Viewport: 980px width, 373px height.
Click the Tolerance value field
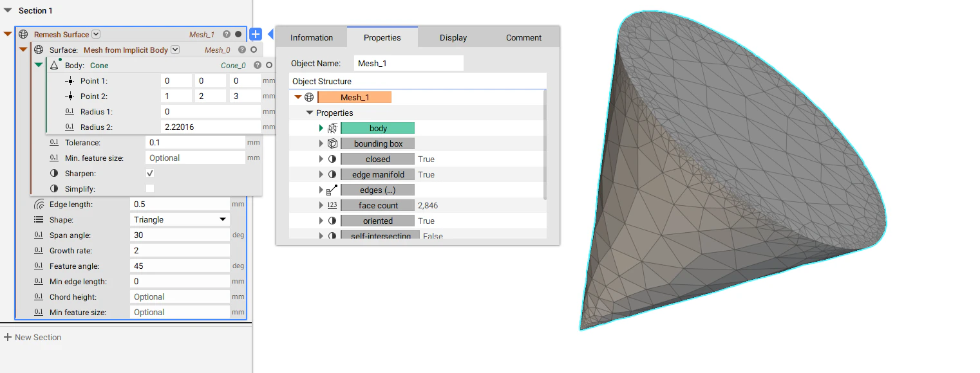(195, 142)
